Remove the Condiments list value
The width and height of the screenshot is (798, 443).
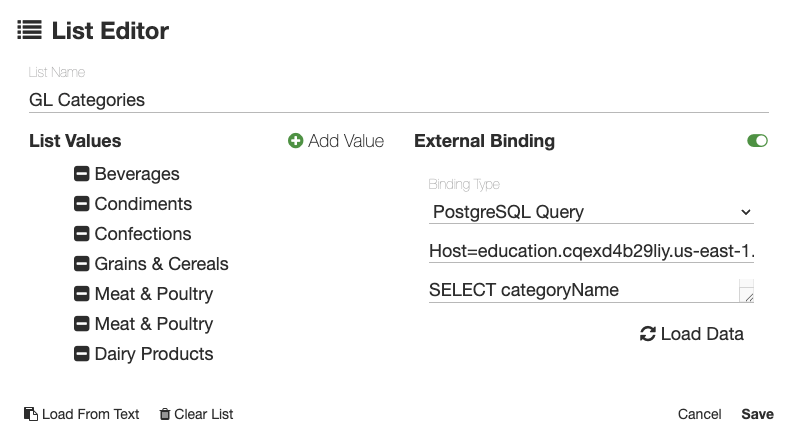[x=82, y=204]
